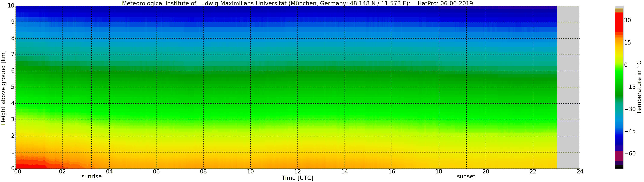Viewport: 644px width, 182px height.
Task: Click the 10 km tick label on height axis
Action: click(11, 6)
